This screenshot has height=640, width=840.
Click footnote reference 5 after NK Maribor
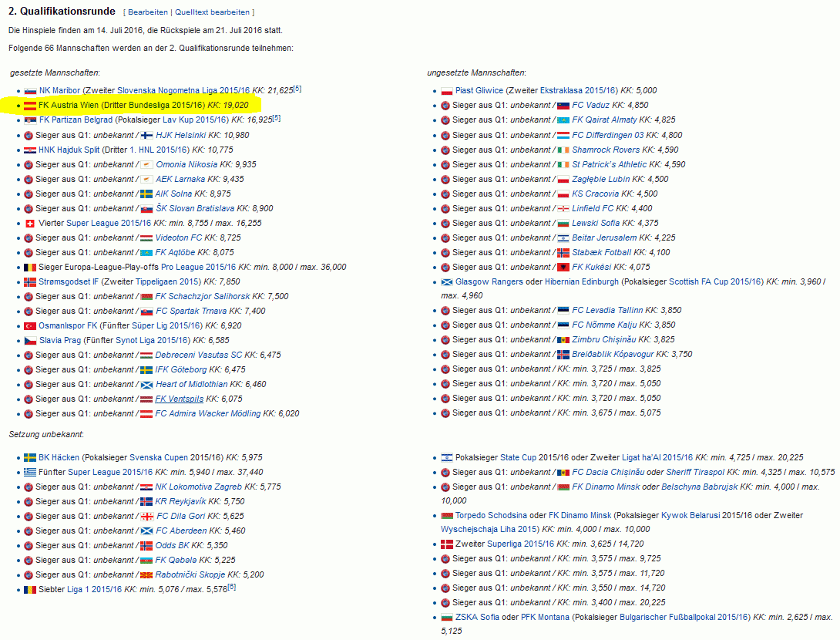[x=298, y=89]
